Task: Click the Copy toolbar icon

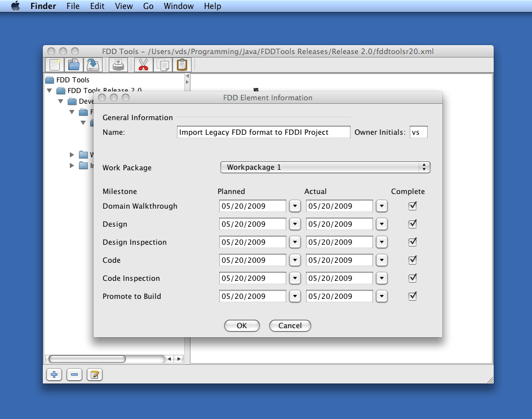Action: click(163, 65)
